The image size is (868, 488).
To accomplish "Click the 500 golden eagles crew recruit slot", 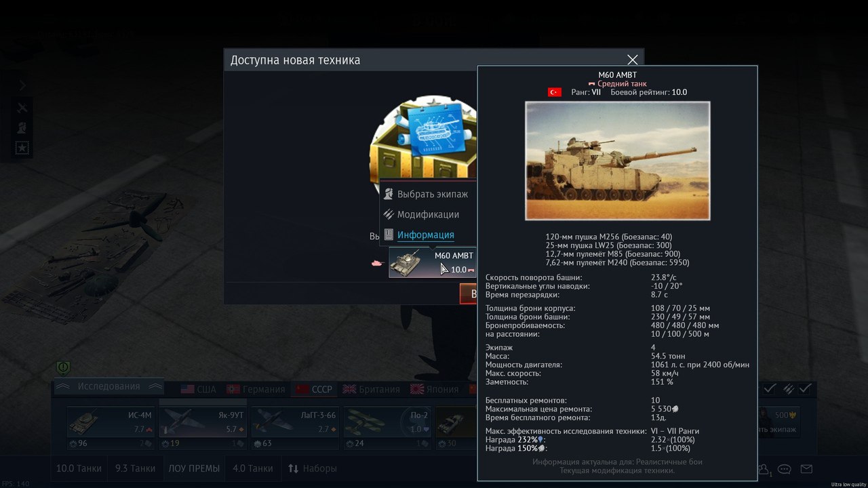I will click(x=779, y=422).
